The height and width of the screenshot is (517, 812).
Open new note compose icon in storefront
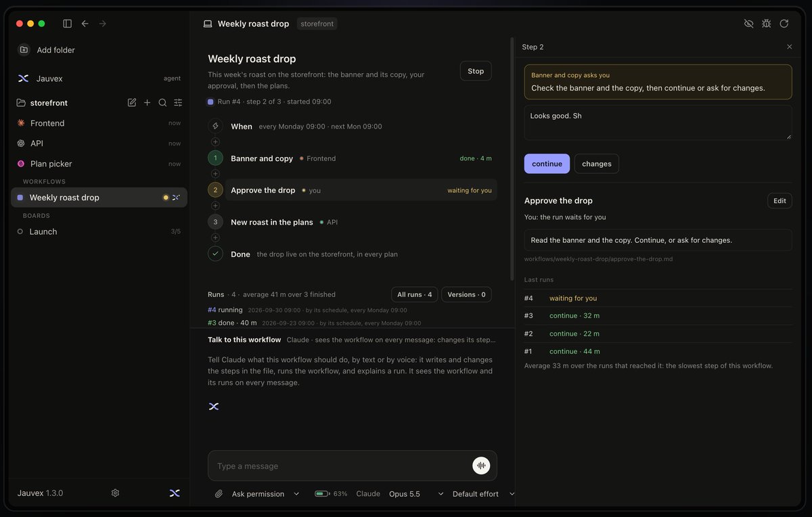(x=132, y=103)
